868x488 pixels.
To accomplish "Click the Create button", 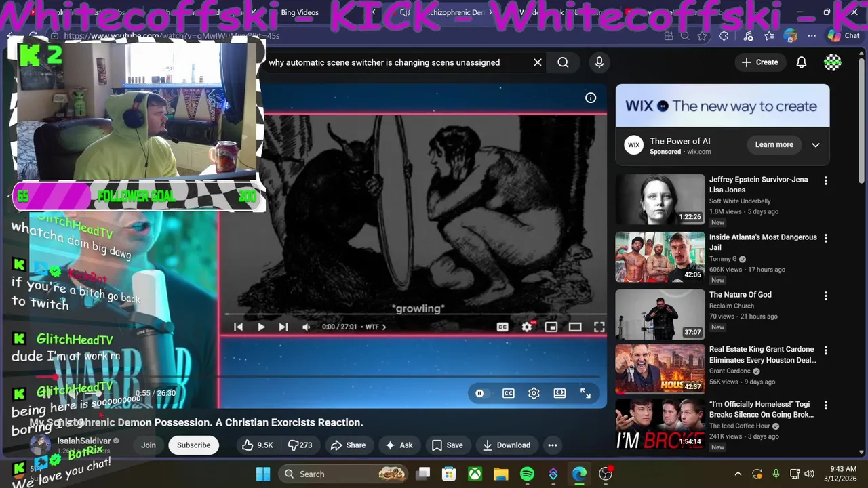I will point(760,62).
